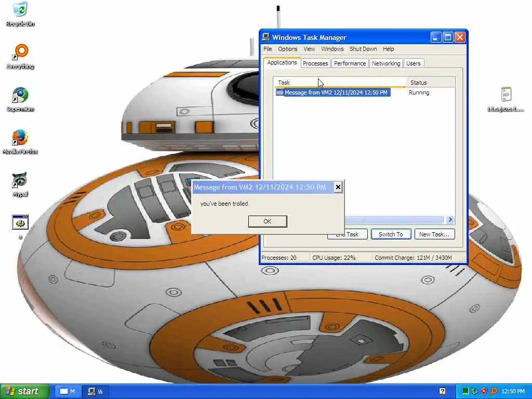
Task: Click the taskbar button labeled M
Action: coord(67,392)
